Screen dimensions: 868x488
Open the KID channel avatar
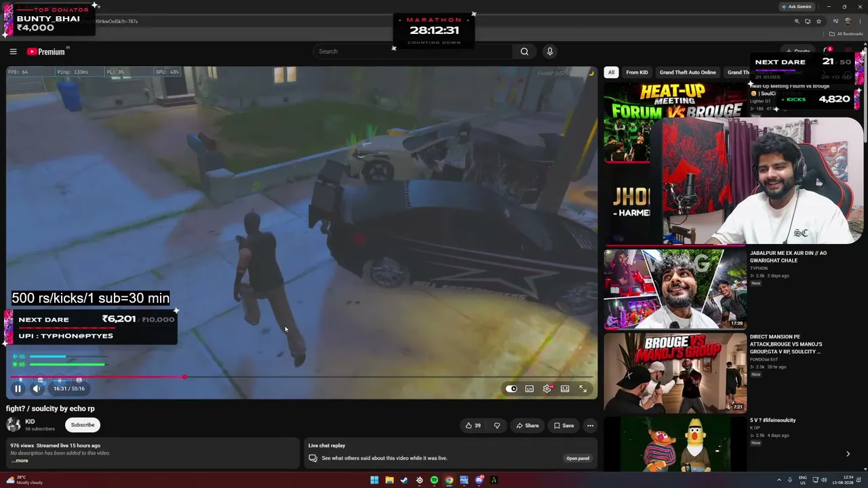14,425
